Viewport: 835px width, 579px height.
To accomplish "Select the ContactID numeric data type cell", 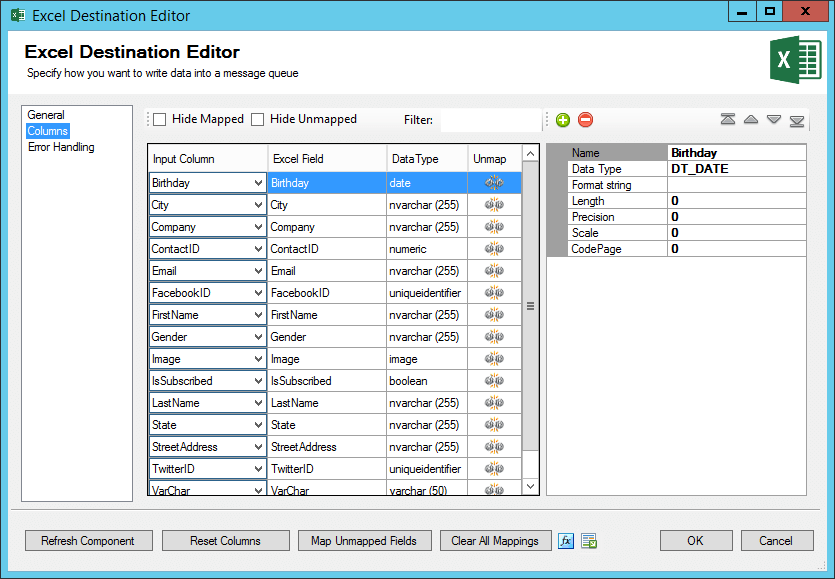I will (427, 249).
